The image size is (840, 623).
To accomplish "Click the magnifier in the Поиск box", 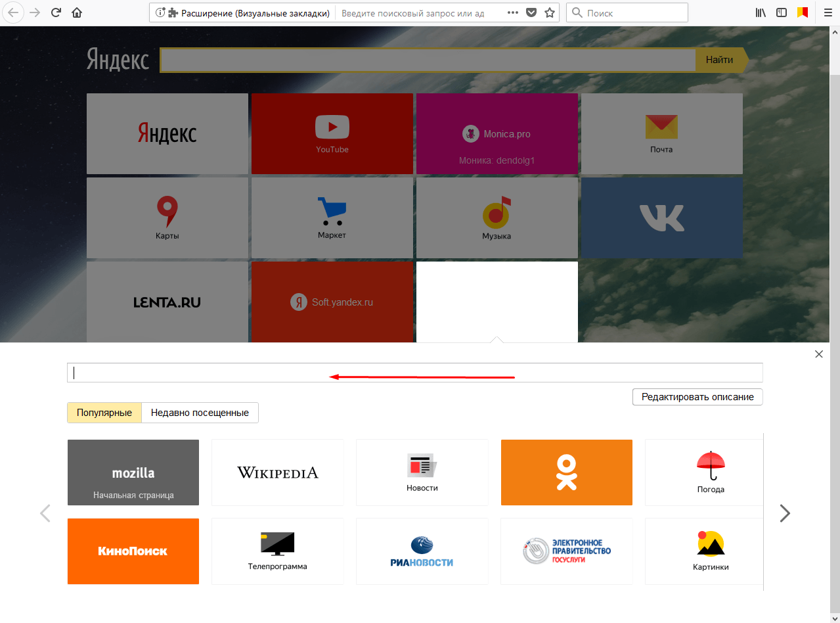I will pyautogui.click(x=577, y=12).
